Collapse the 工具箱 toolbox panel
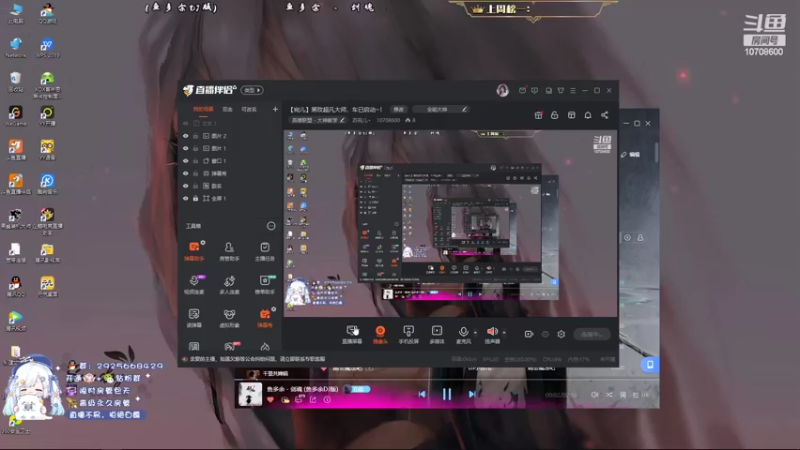Viewport: 800px width, 450px height. [271, 226]
